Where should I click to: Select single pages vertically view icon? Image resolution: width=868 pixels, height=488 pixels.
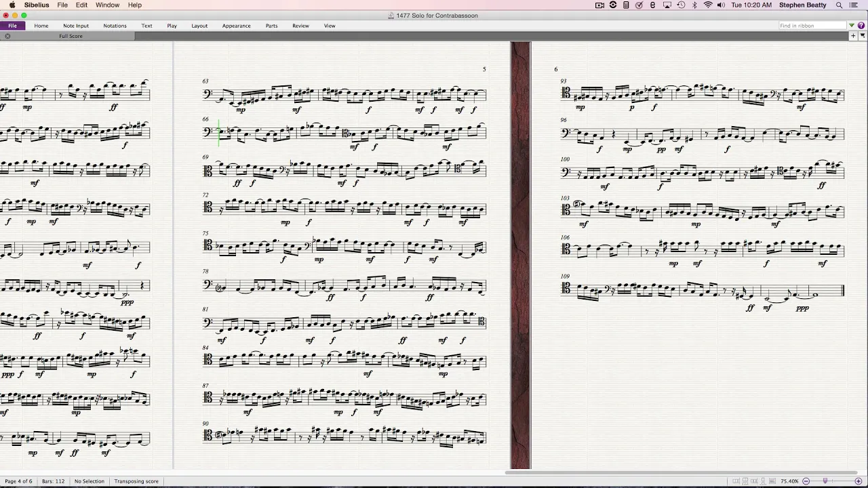pos(763,481)
